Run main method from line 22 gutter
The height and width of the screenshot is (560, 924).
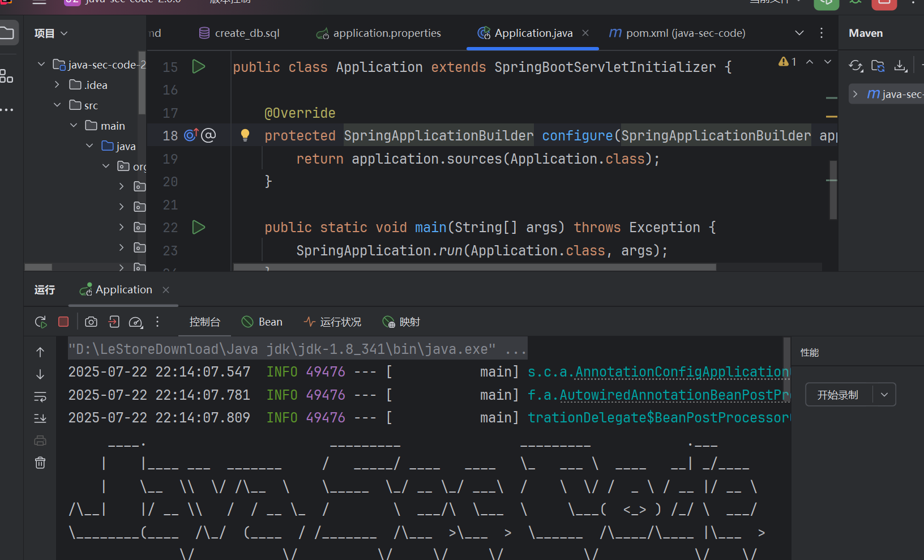(x=198, y=228)
